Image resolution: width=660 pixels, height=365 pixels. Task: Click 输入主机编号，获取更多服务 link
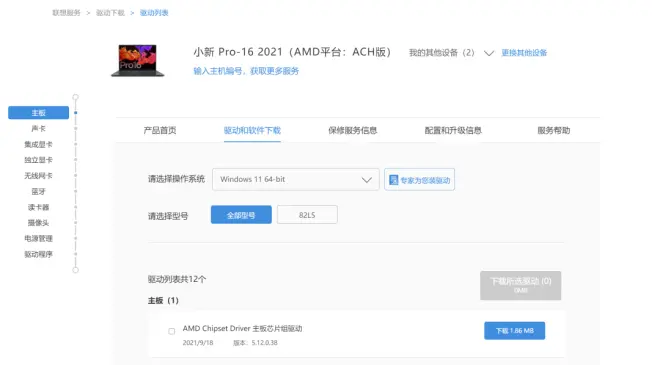coord(246,71)
